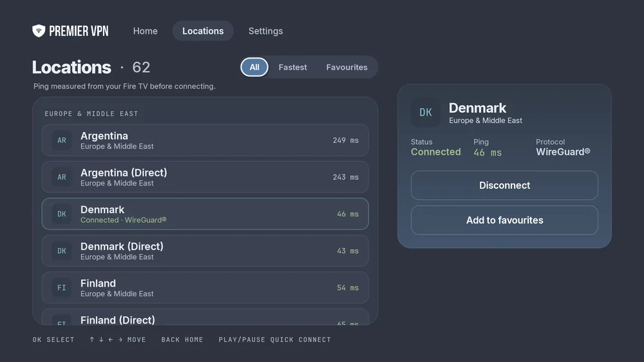Click the Premier VPN shield logo

click(x=39, y=31)
